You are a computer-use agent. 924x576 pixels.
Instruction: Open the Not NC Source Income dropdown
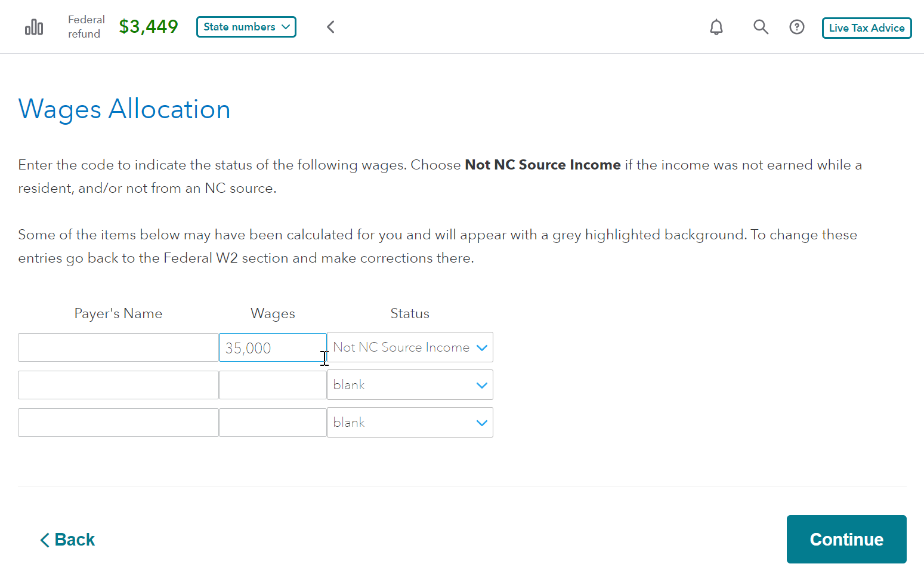coord(410,347)
